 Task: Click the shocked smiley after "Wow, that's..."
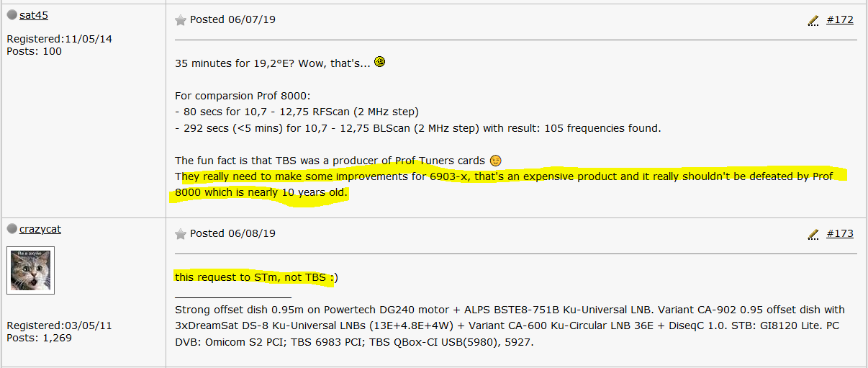pyautogui.click(x=380, y=63)
